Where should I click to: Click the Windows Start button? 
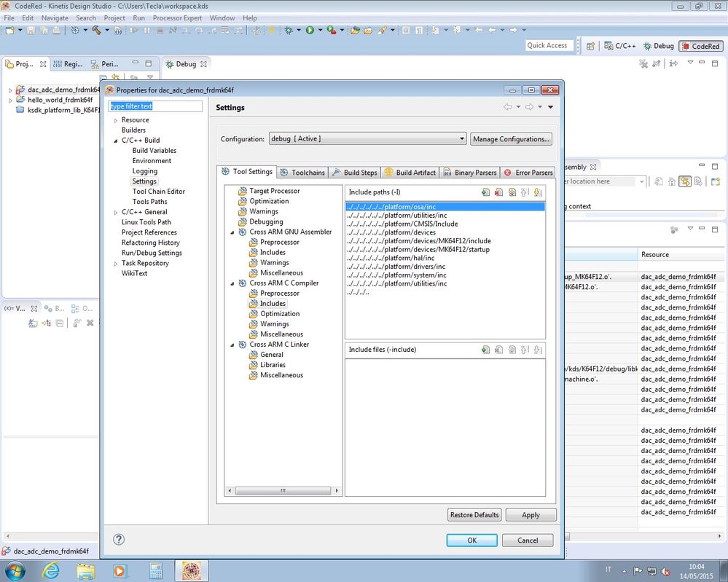coord(15,570)
